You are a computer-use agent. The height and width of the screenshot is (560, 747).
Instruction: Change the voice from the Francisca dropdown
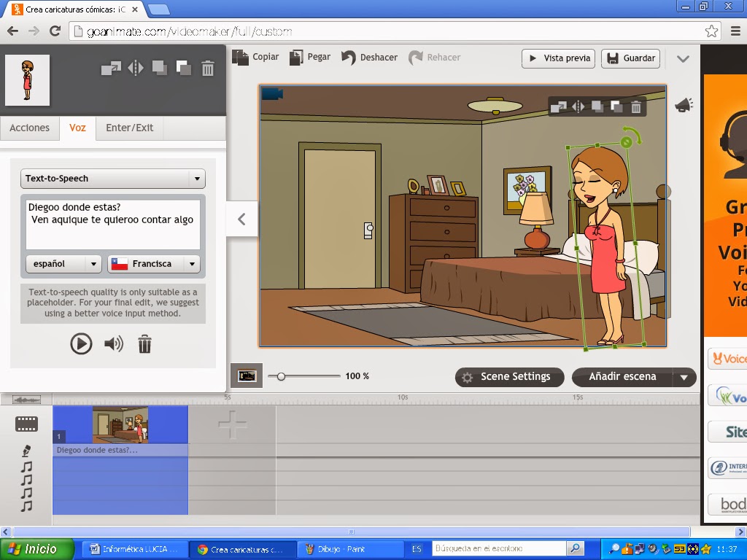(x=152, y=264)
